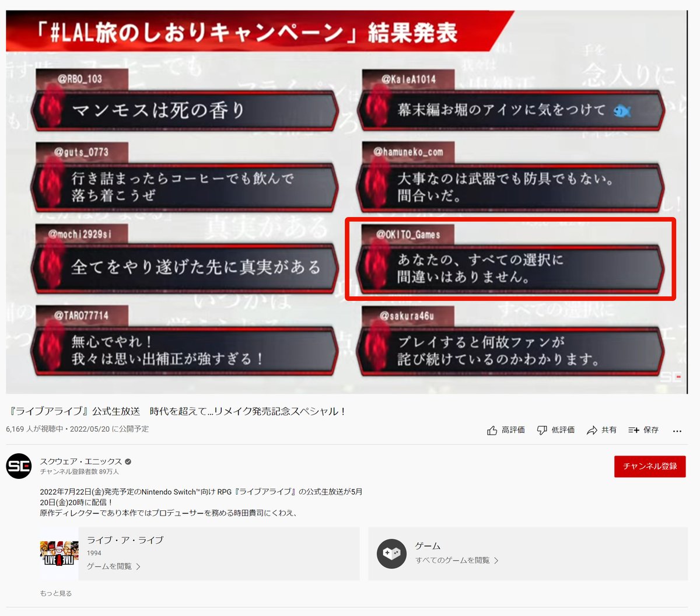Click the @mochi2929si username in video

click(80, 234)
